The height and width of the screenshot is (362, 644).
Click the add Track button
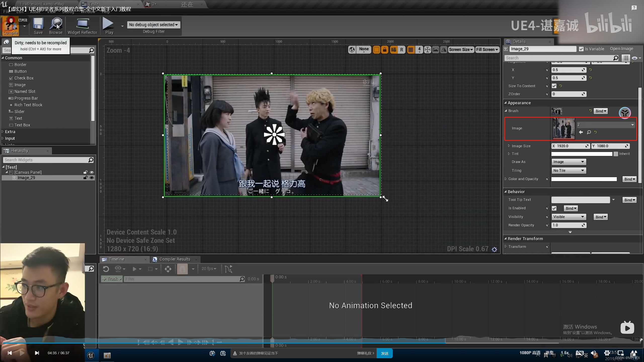(112, 279)
